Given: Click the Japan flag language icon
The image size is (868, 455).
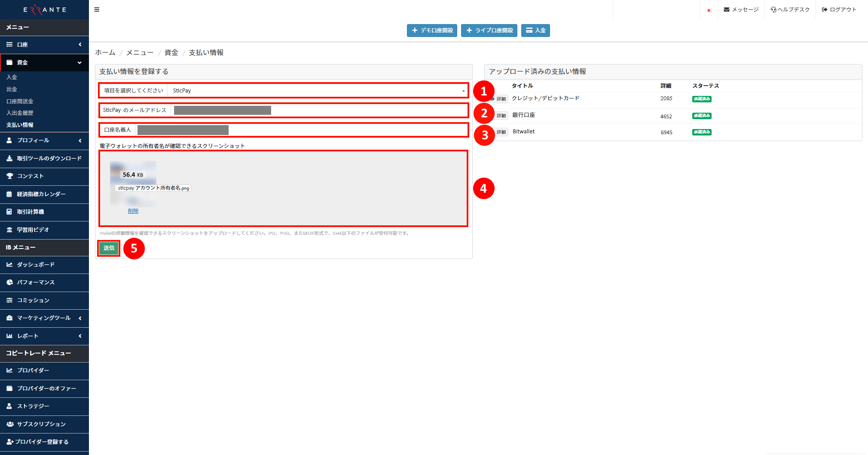Looking at the screenshot, I should pos(709,10).
